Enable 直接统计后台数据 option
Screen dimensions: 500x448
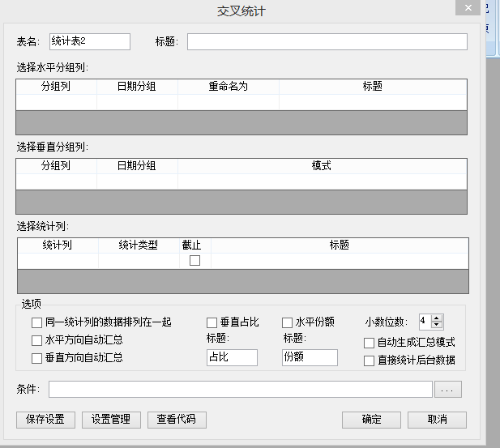pyautogui.click(x=370, y=361)
